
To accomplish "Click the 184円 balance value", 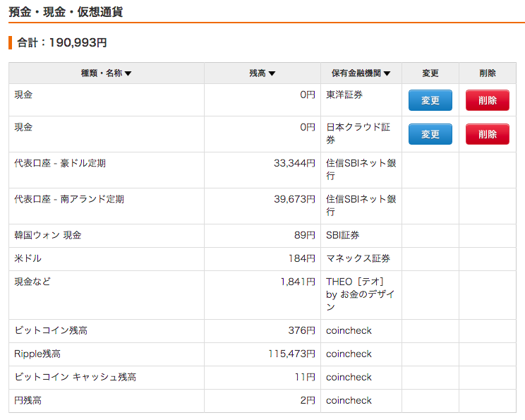I will (x=302, y=258).
